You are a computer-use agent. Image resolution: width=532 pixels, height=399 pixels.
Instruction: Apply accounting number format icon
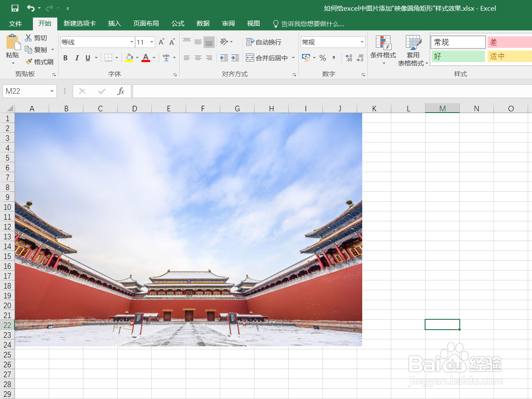[x=306, y=58]
